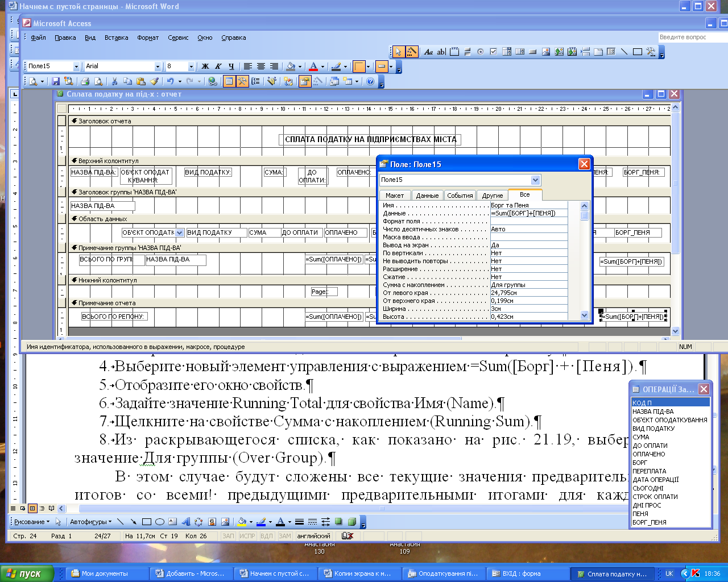The image size is (728, 582).
Task: Click the Print icon in Access toolbar
Action: click(x=85, y=81)
